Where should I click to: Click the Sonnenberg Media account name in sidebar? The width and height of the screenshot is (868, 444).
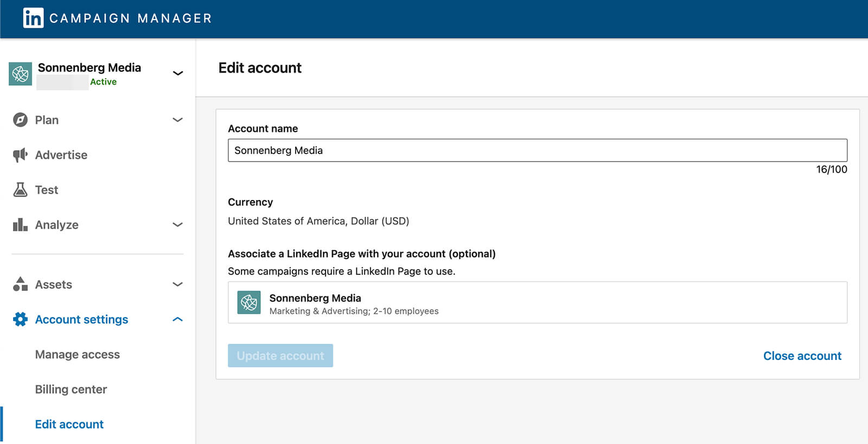90,68
